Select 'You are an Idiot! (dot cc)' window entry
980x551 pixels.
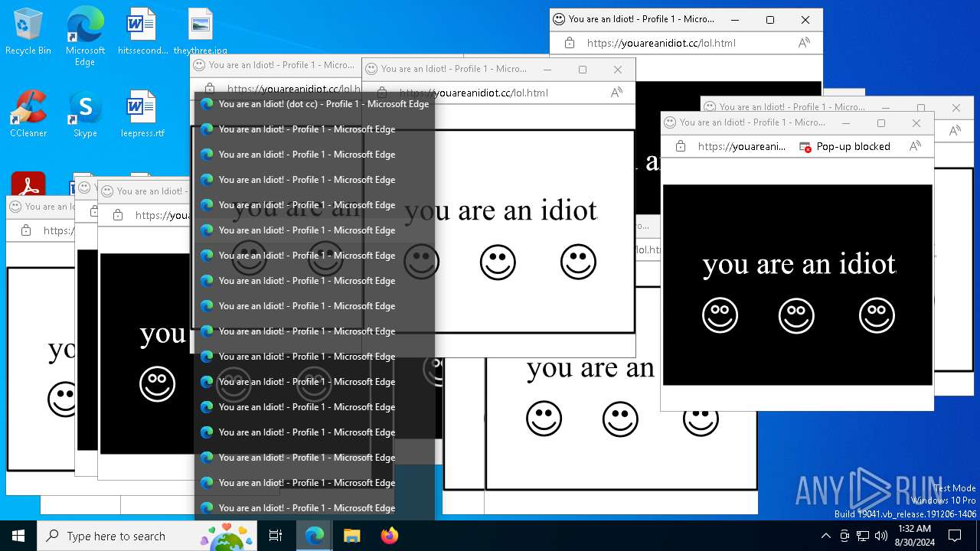(x=314, y=104)
